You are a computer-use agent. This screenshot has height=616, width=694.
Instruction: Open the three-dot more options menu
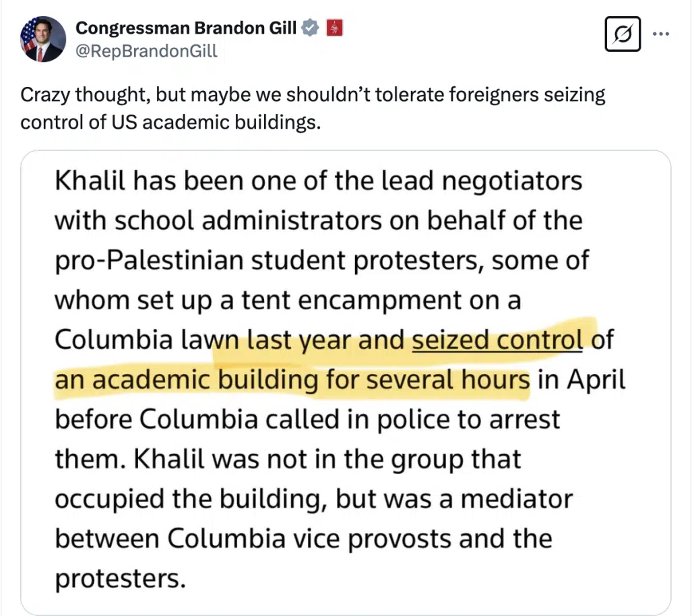pyautogui.click(x=663, y=34)
